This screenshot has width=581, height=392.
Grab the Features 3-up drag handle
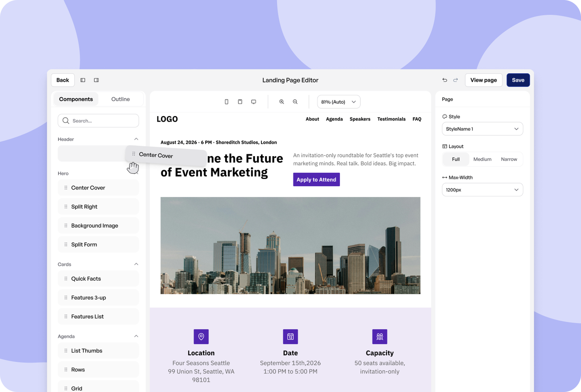pyautogui.click(x=66, y=298)
